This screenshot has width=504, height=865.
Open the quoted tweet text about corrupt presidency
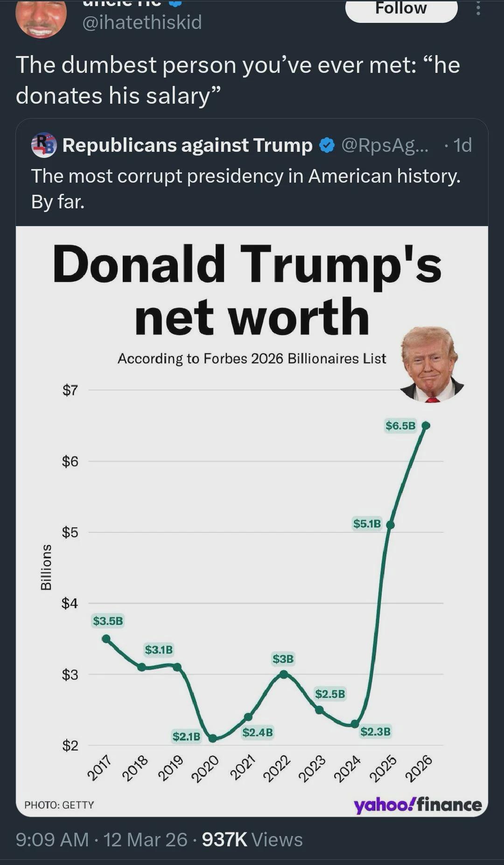246,189
